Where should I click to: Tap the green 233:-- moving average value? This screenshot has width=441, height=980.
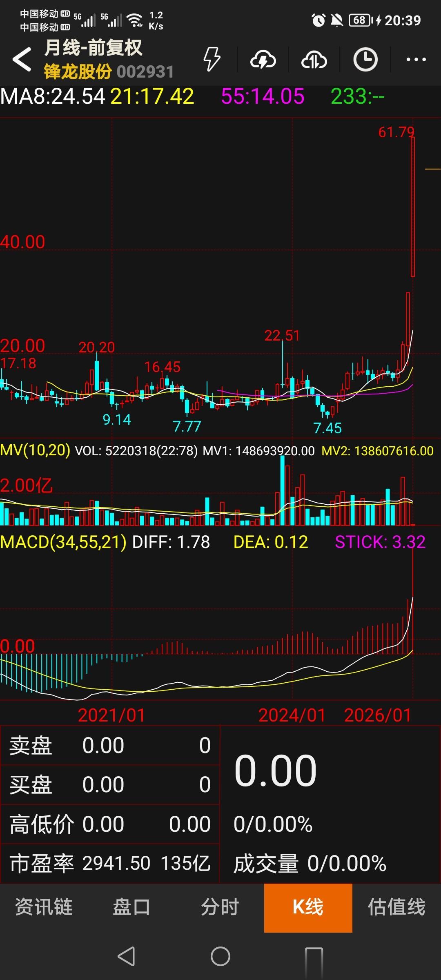click(x=357, y=97)
